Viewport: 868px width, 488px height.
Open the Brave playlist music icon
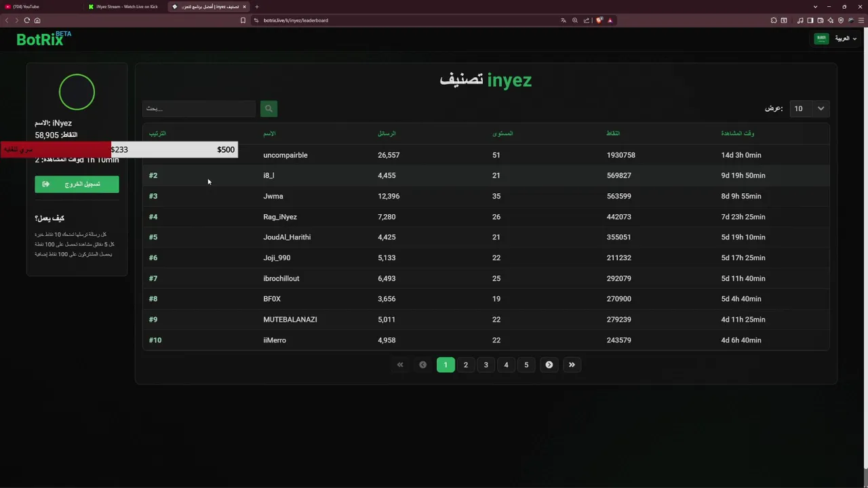[800, 20]
